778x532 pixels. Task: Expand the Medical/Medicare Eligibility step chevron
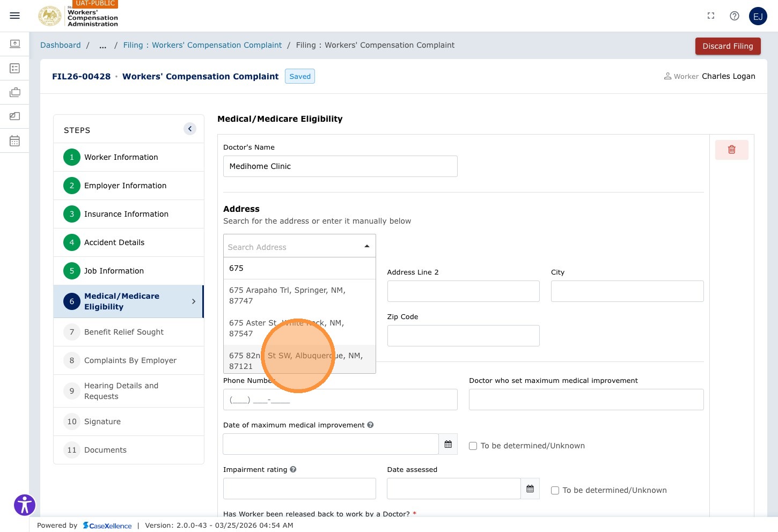pyautogui.click(x=194, y=301)
